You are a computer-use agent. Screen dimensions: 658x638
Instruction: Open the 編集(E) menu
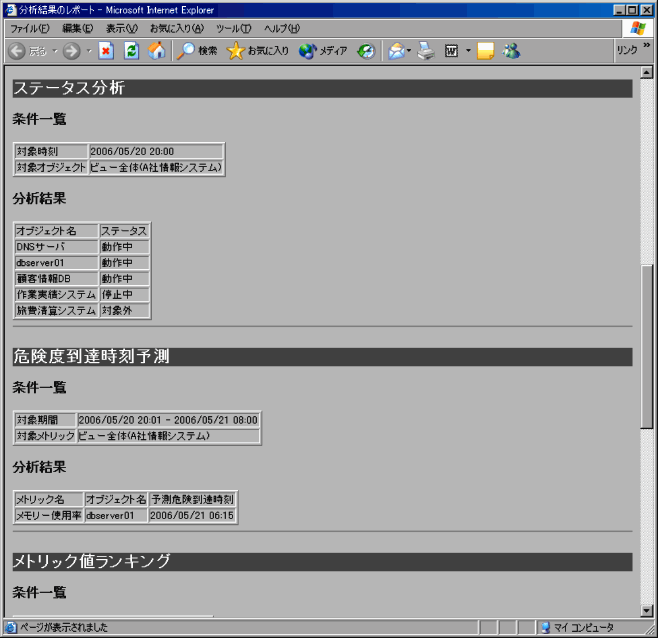[78, 29]
